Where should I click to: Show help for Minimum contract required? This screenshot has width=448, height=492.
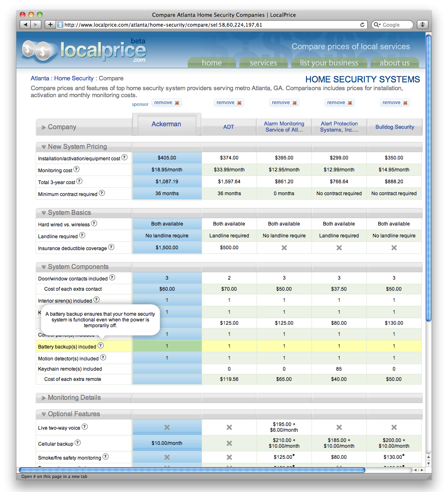click(102, 193)
